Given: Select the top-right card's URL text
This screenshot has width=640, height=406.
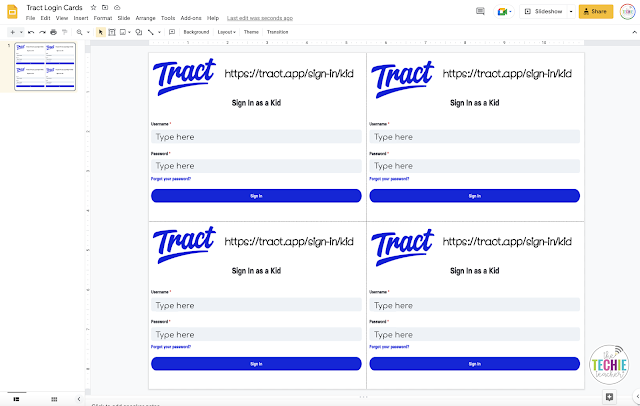Looking at the screenshot, I should tap(507, 73).
